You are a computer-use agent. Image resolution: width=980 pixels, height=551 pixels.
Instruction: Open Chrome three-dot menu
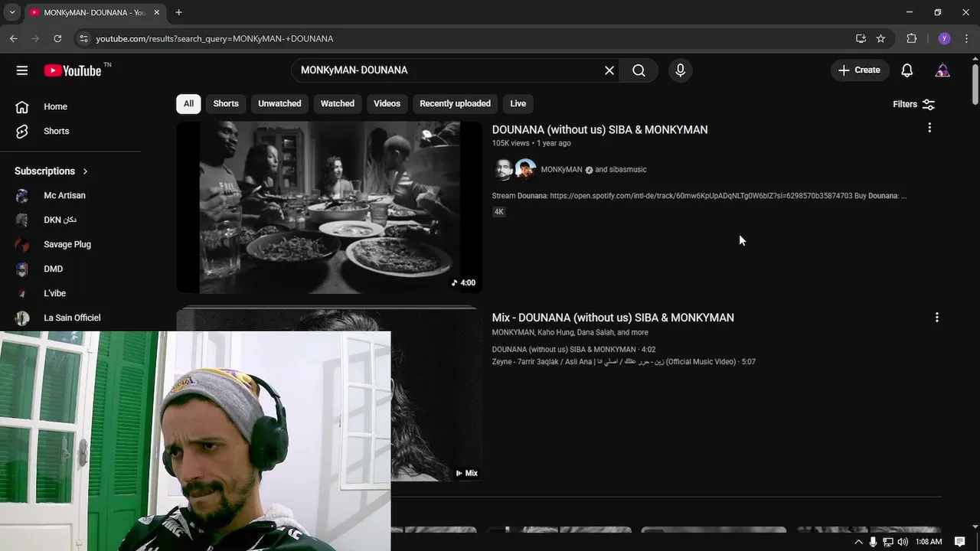(x=967, y=38)
